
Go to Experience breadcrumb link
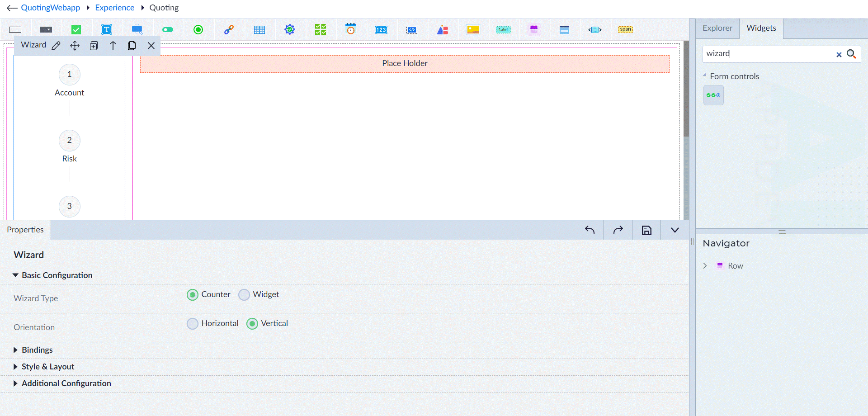coord(115,8)
